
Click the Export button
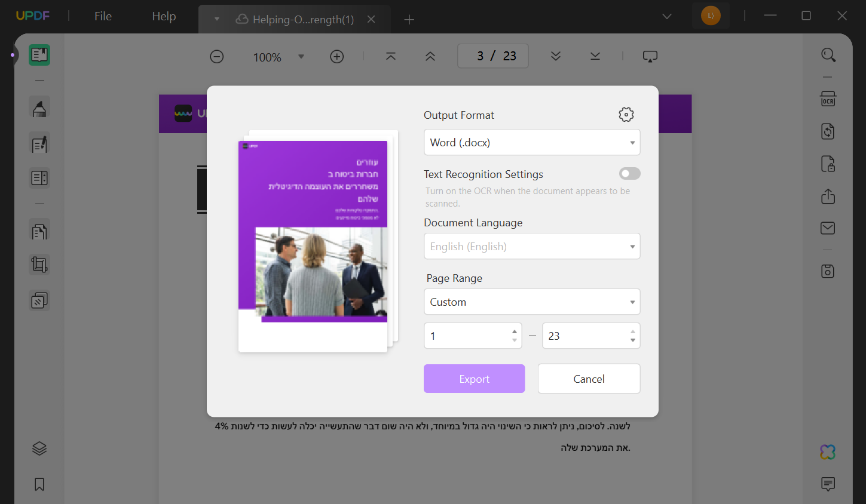tap(474, 378)
